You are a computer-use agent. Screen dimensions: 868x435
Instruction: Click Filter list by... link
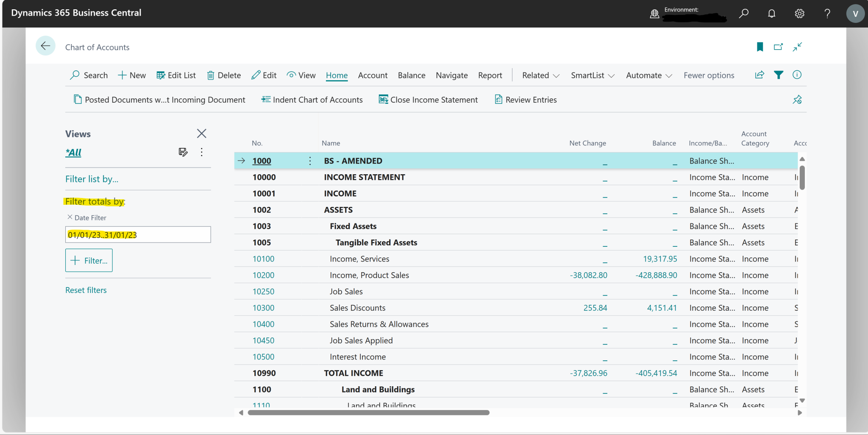pos(92,179)
